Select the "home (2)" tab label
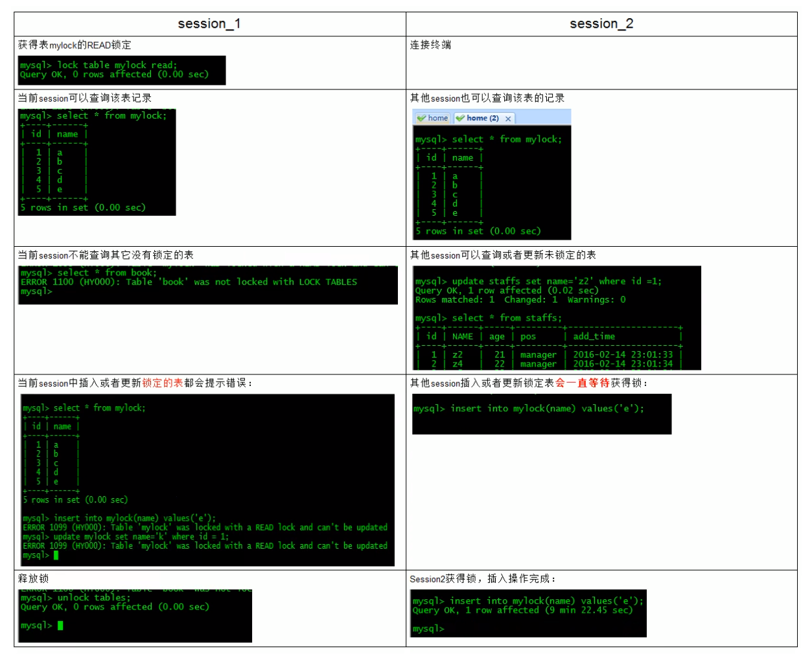 pyautogui.click(x=482, y=118)
